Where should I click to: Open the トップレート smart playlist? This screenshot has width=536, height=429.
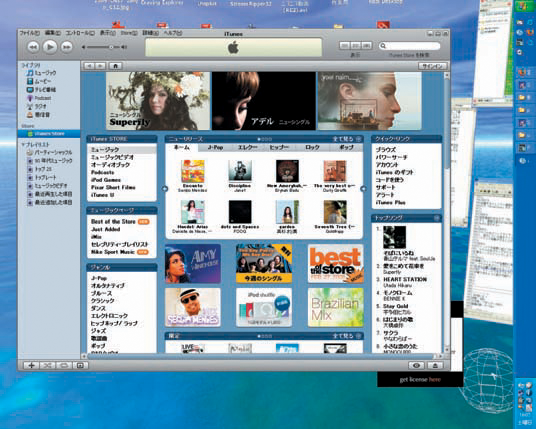click(42, 177)
